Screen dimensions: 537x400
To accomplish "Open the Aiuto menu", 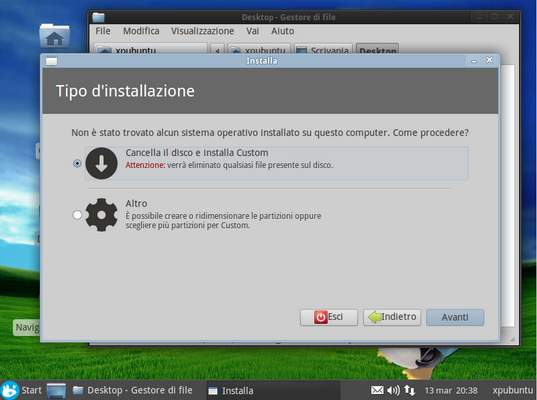I will pos(283,31).
